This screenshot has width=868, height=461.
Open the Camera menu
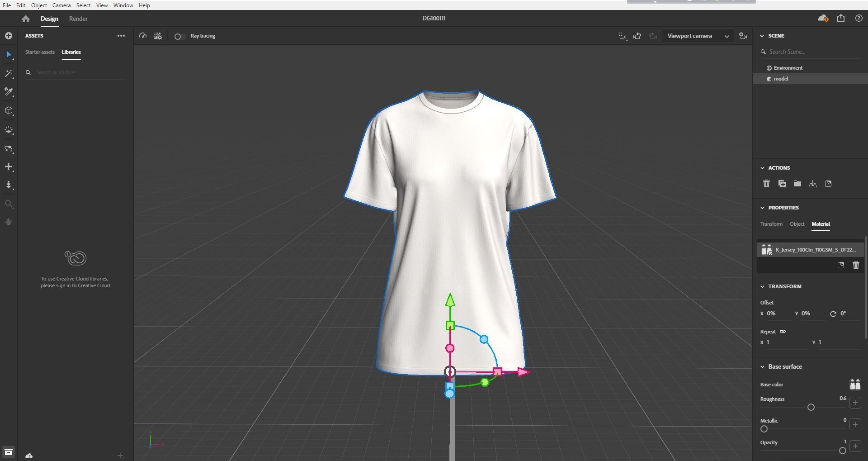(61, 5)
